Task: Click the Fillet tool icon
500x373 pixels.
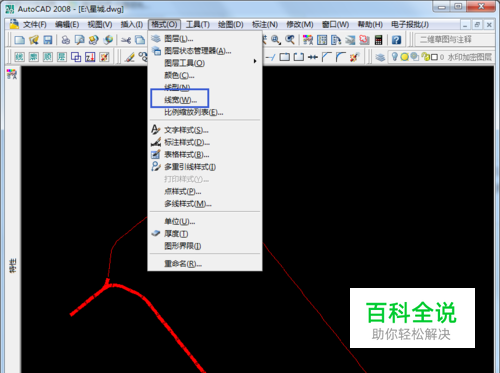Action: coord(341,57)
